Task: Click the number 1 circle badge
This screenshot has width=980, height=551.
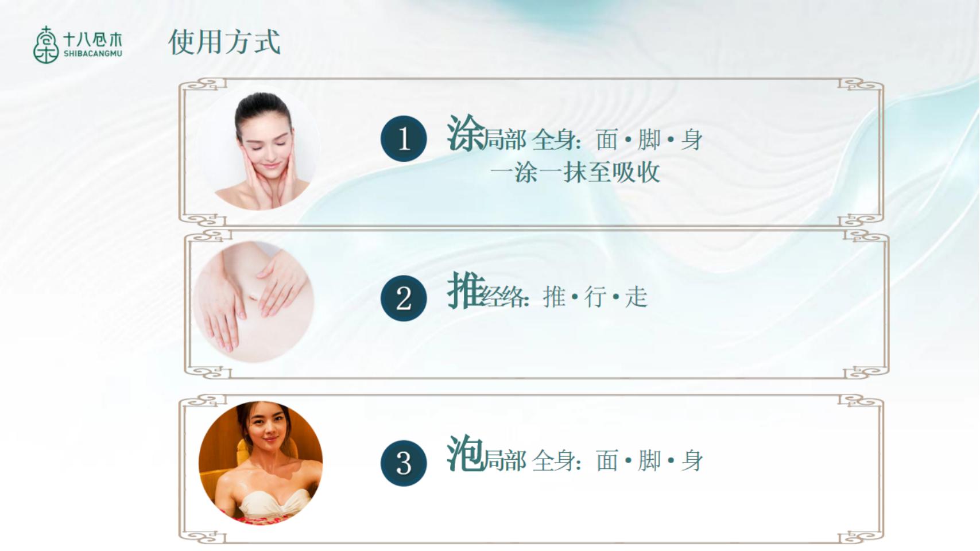Action: coord(404,138)
